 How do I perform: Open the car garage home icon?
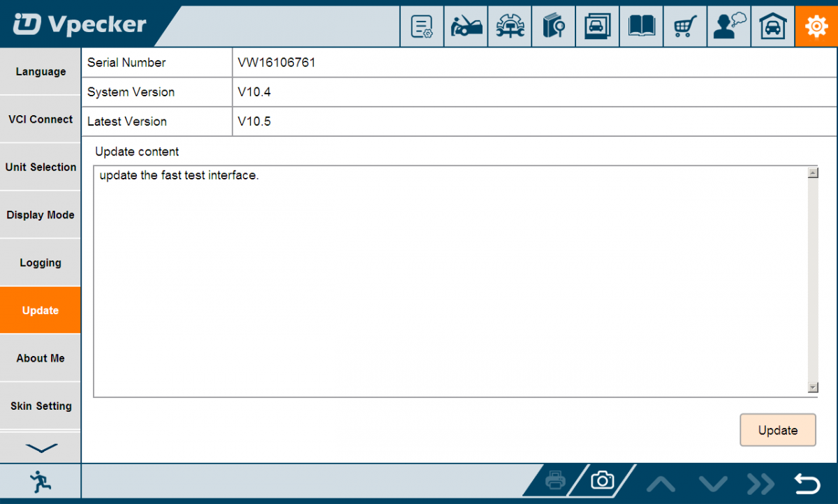click(774, 27)
